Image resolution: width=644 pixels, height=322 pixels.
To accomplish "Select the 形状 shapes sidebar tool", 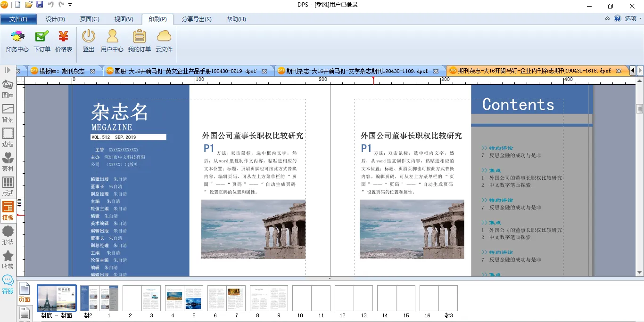I will click(x=8, y=236).
